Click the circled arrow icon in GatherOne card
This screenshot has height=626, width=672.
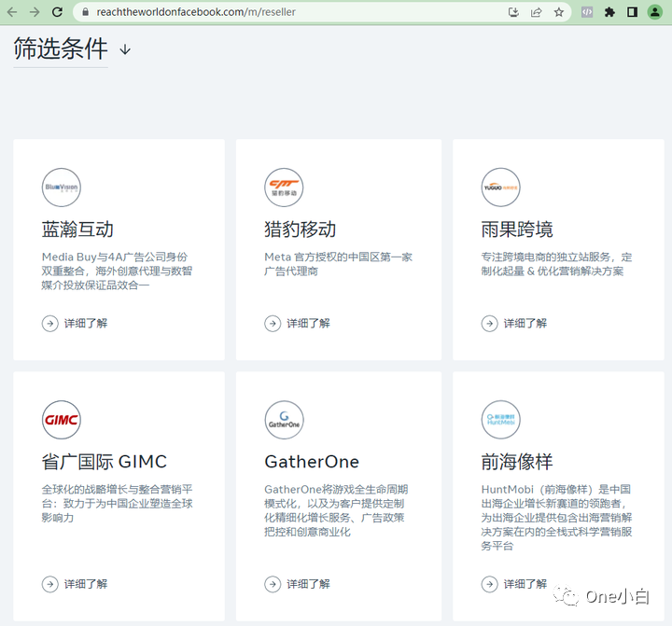(273, 584)
